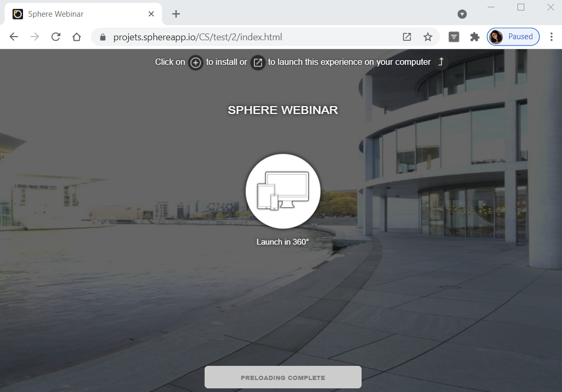Screen dimensions: 562x392
Task: View site information via the lock icon
Action: (103, 37)
